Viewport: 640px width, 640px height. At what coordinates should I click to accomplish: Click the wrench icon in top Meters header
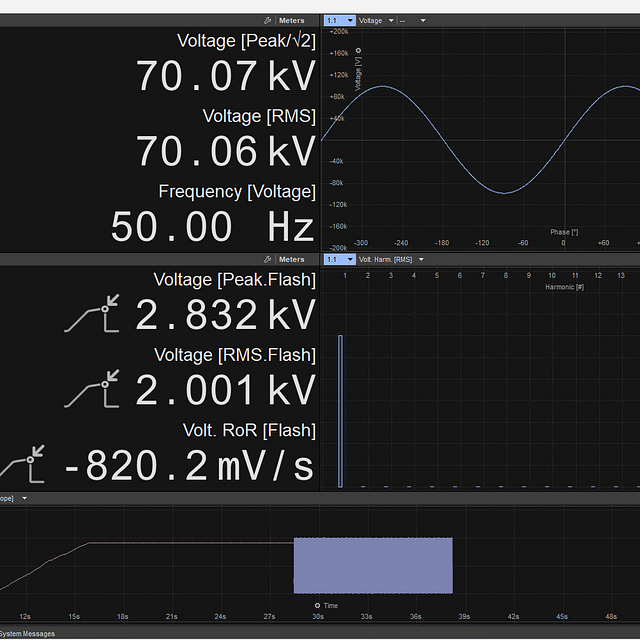click(267, 20)
